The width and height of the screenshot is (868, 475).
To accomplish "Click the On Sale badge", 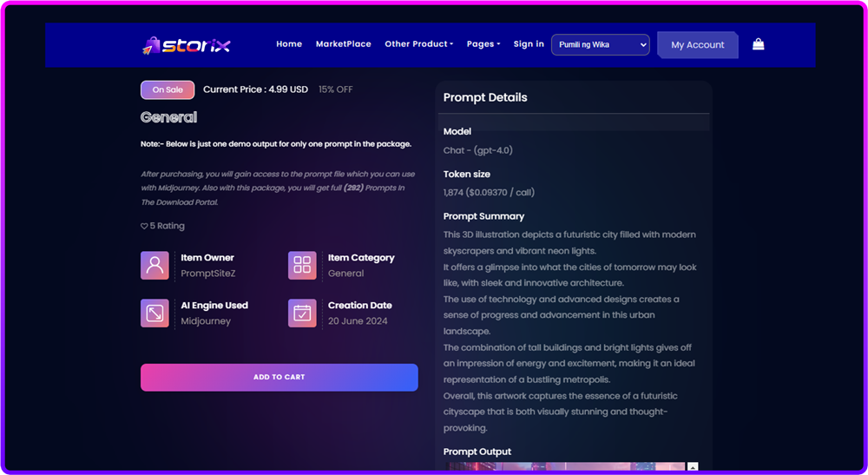I will pyautogui.click(x=168, y=89).
